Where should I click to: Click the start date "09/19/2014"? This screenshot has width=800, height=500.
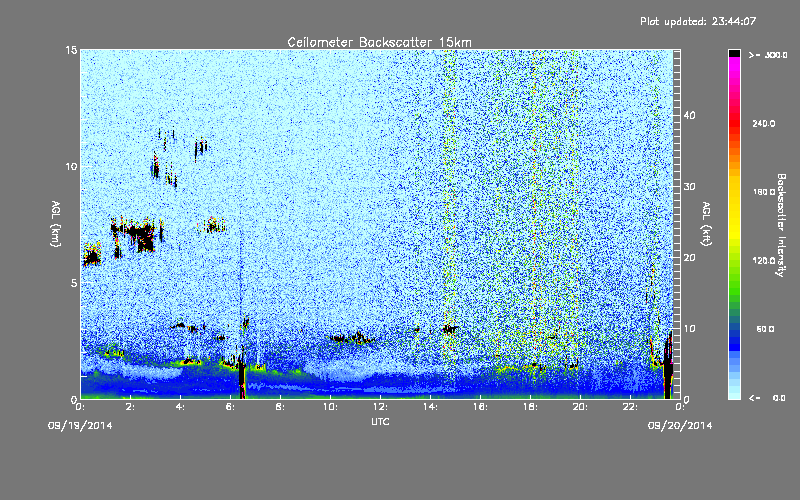[x=80, y=426]
